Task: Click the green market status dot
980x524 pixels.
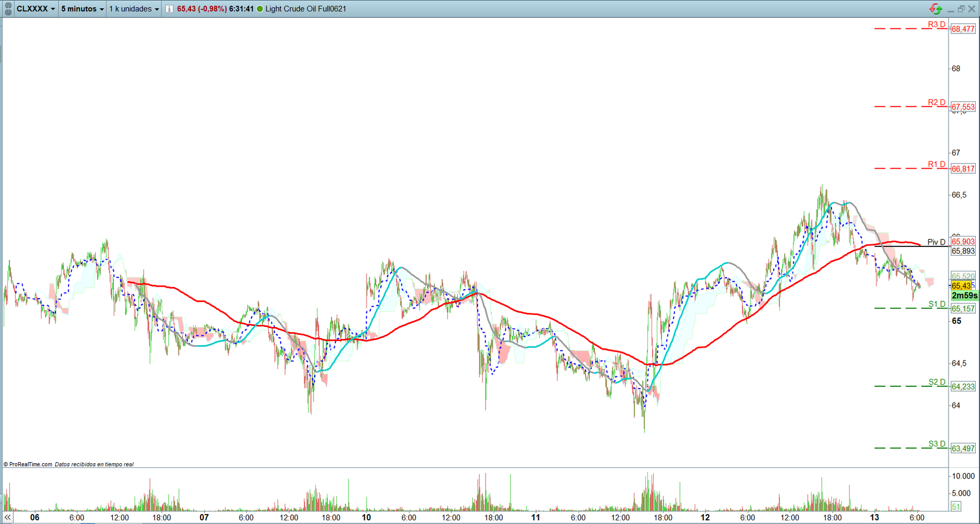Action: pyautogui.click(x=259, y=9)
